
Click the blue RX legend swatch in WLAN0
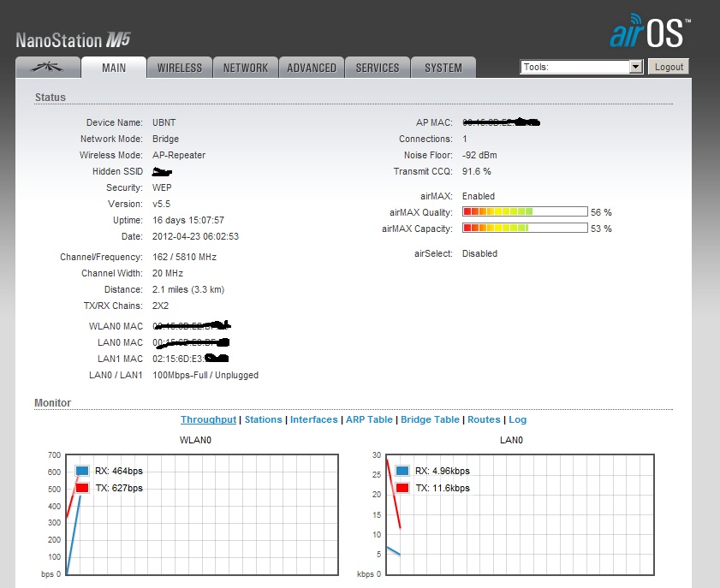[x=82, y=471]
